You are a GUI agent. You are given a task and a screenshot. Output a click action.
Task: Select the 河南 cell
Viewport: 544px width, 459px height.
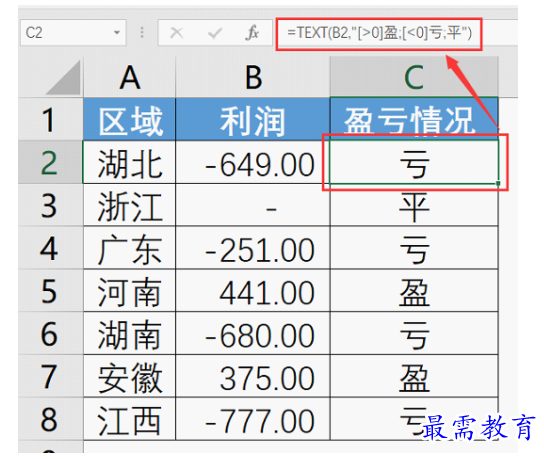click(x=130, y=291)
